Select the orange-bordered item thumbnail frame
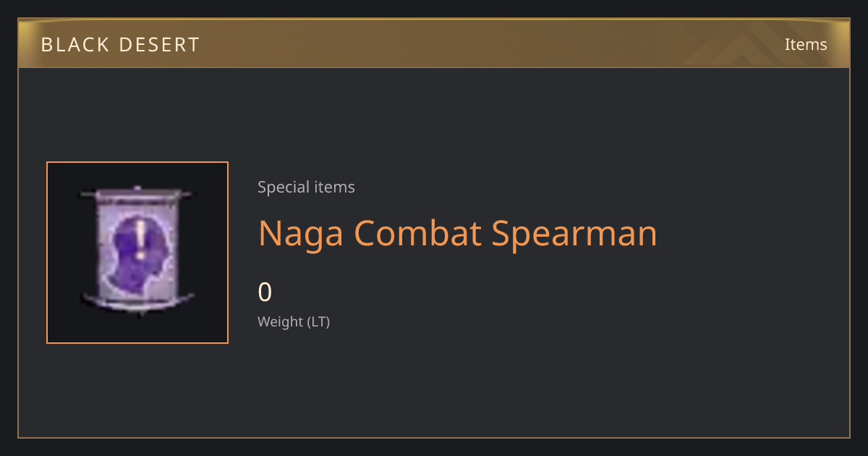This screenshot has height=456, width=868. point(137,253)
